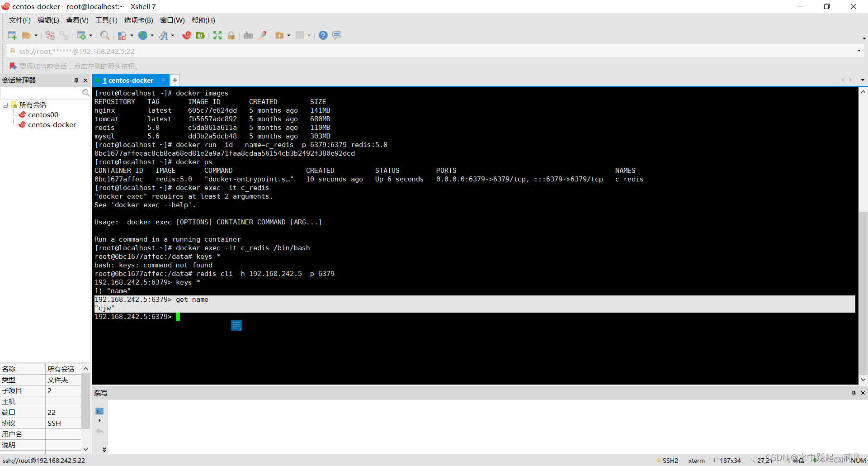The height and width of the screenshot is (466, 868).
Task: Open the layout grid dropdown arrow
Action: (309, 35)
